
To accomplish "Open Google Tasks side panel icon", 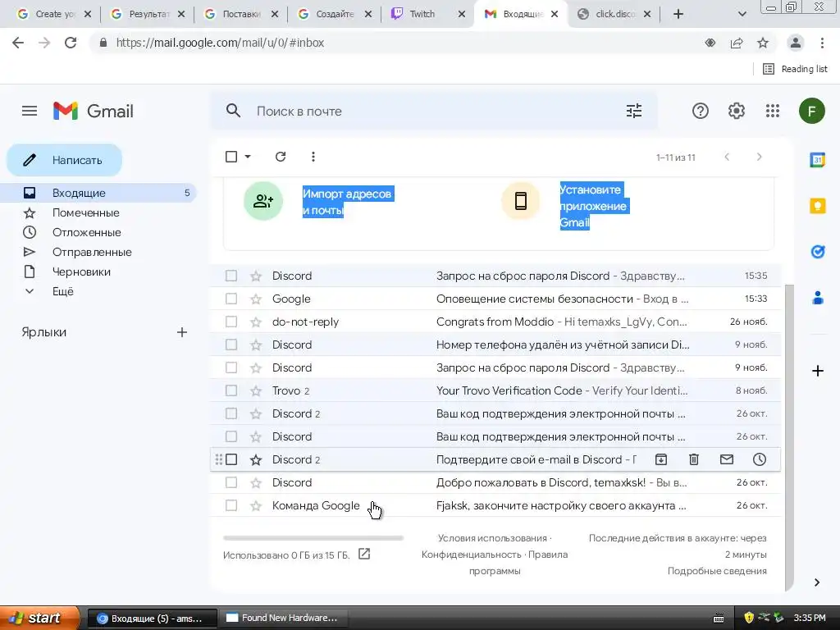I will (x=818, y=251).
